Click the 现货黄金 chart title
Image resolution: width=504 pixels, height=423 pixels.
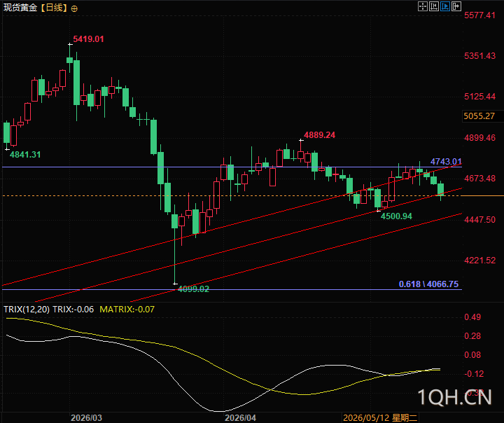[20, 8]
